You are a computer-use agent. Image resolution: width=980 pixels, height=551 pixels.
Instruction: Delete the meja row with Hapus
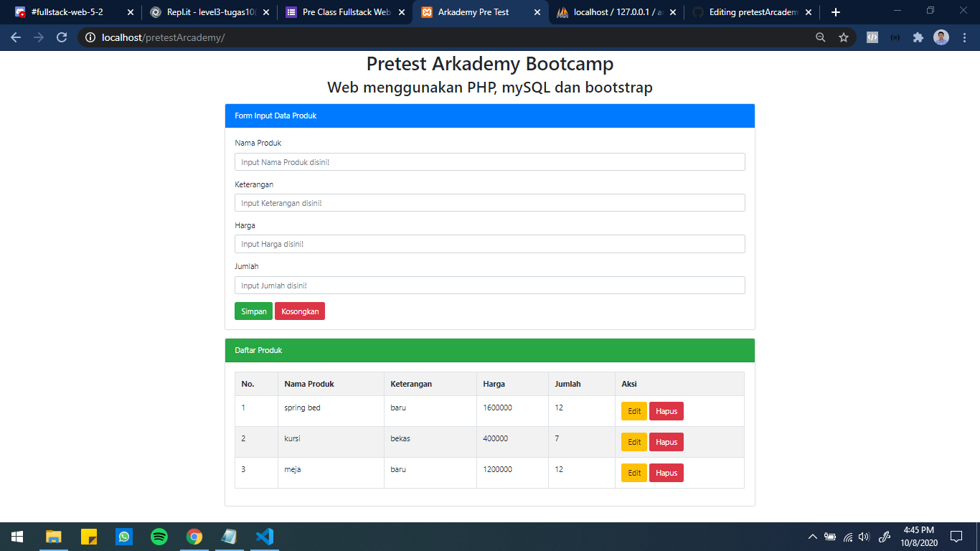coord(666,473)
